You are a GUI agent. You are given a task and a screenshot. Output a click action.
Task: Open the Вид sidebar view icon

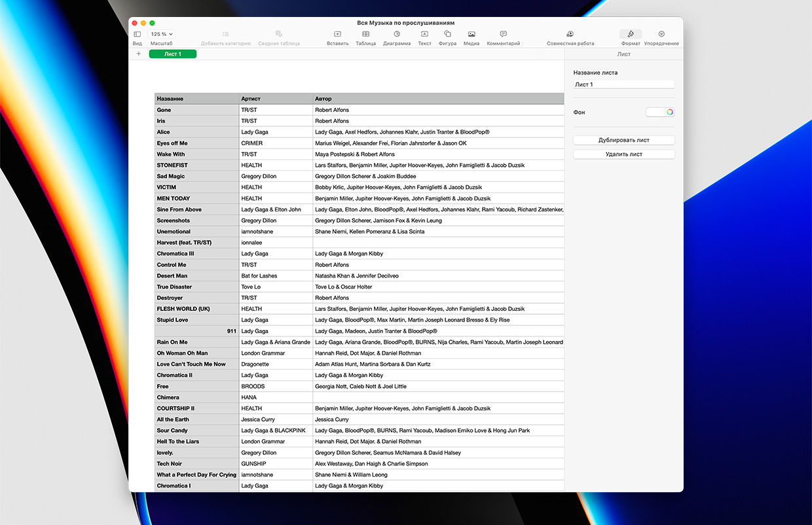137,33
